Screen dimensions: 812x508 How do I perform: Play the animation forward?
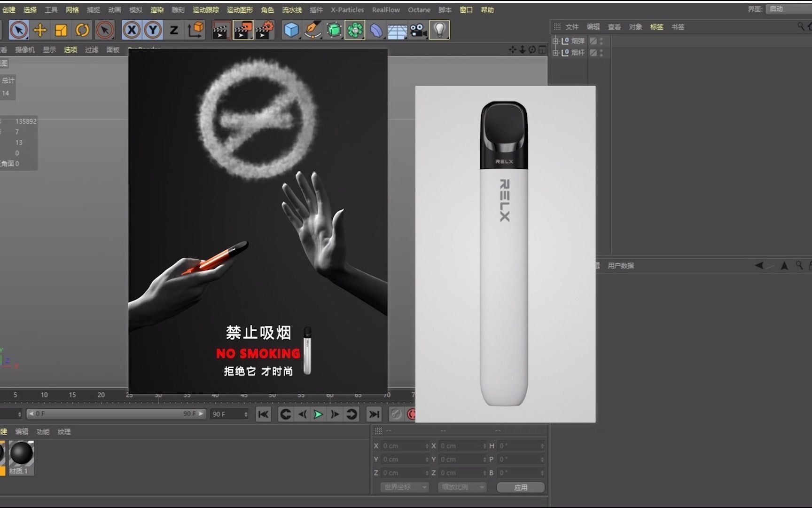[318, 414]
